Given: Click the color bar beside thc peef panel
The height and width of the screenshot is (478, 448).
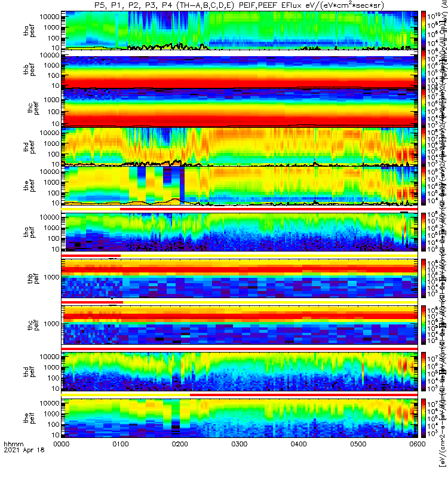Looking at the screenshot, I should 424,108.
